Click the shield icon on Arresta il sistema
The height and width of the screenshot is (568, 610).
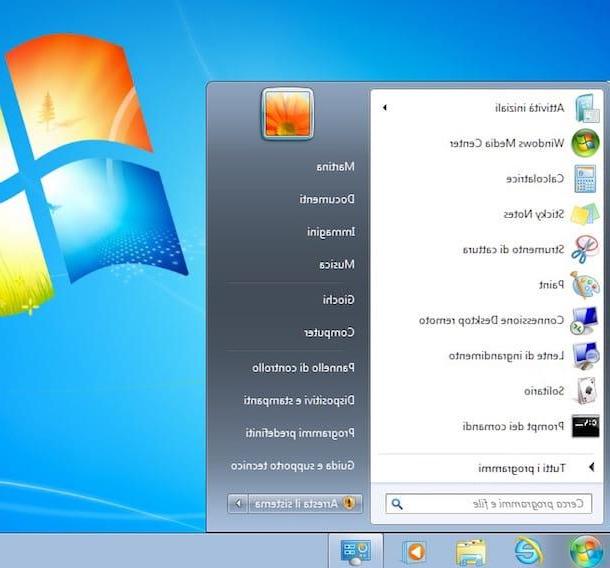click(349, 503)
